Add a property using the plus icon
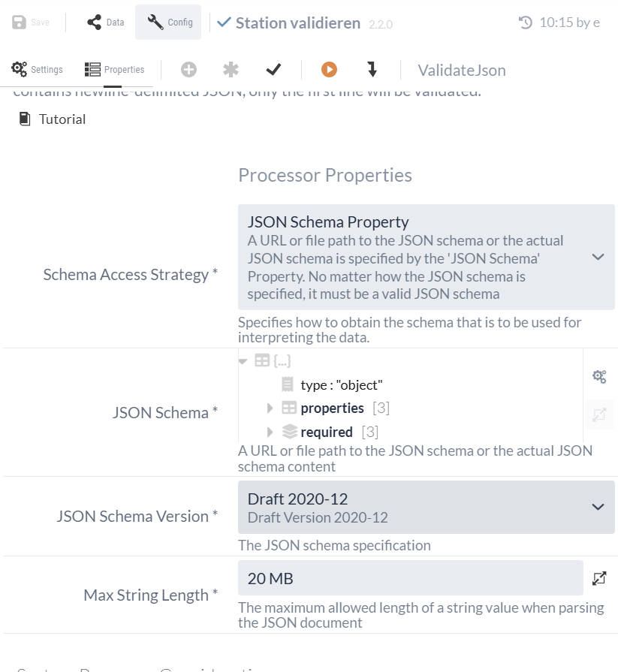 pos(188,68)
